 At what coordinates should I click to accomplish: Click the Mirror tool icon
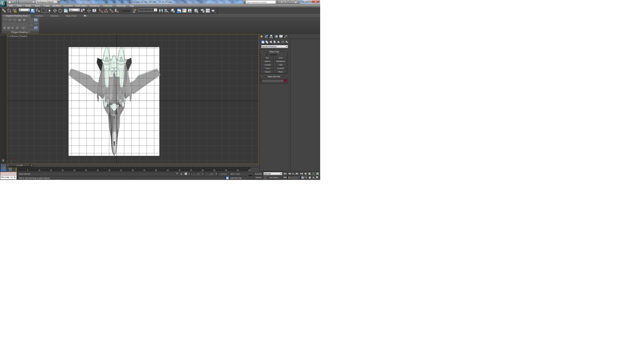point(161,10)
